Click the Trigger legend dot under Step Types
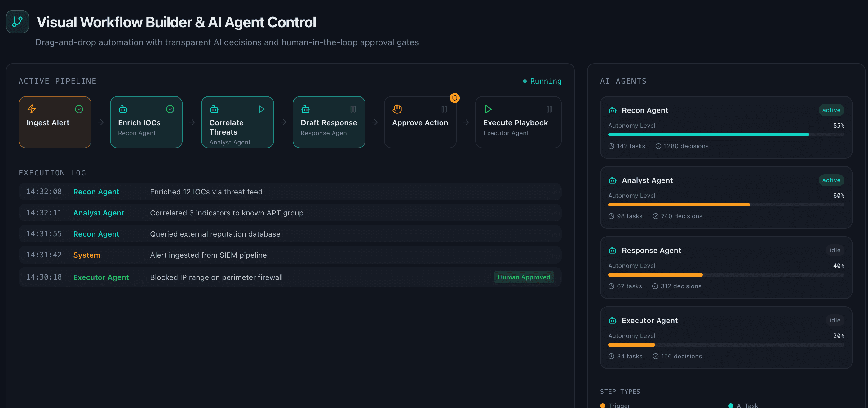 tap(603, 405)
